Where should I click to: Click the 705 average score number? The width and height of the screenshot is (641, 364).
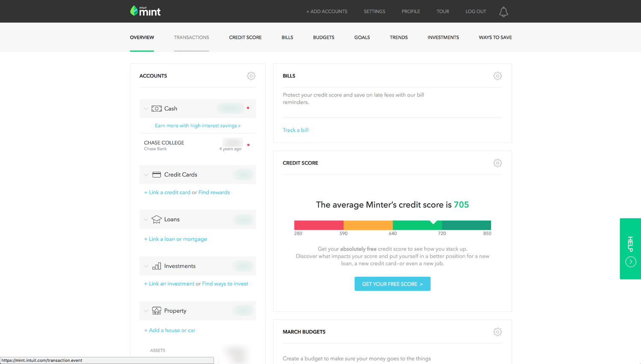click(x=461, y=205)
